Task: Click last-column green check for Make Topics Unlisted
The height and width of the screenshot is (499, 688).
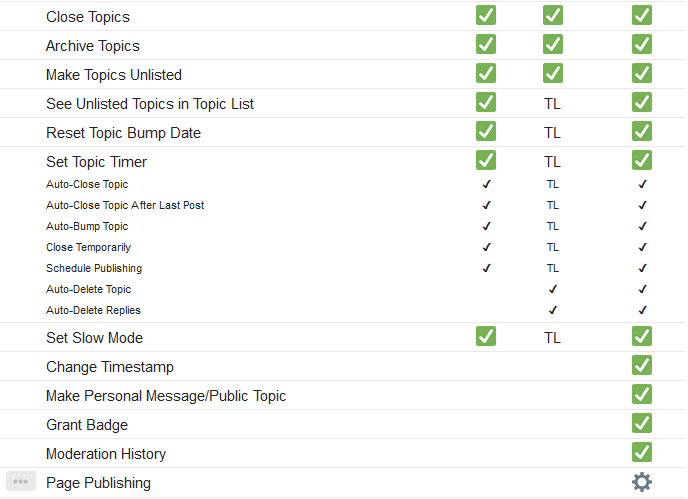Action: [x=641, y=74]
